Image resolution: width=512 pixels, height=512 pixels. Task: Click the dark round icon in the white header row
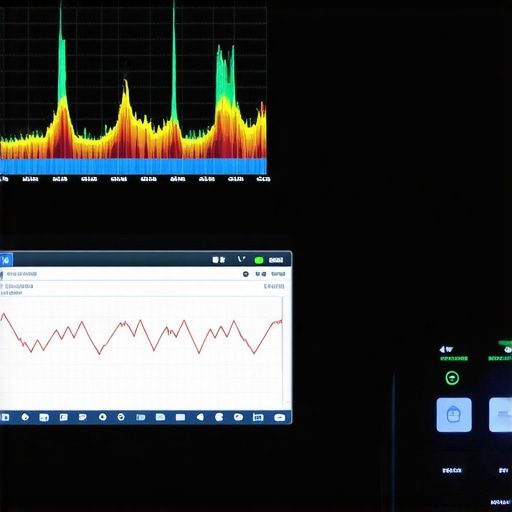tap(246, 274)
